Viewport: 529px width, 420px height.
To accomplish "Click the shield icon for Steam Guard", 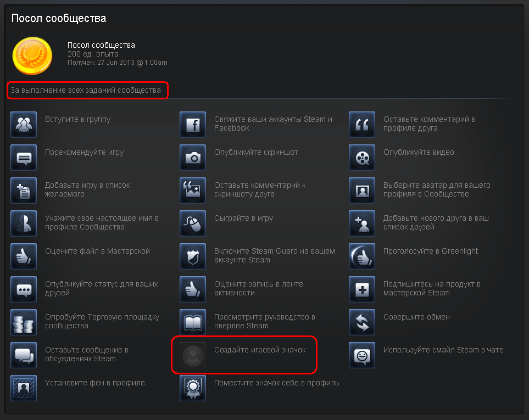I will [193, 256].
